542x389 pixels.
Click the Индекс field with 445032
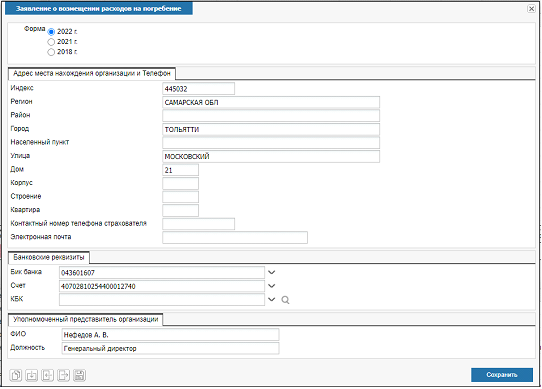point(198,89)
